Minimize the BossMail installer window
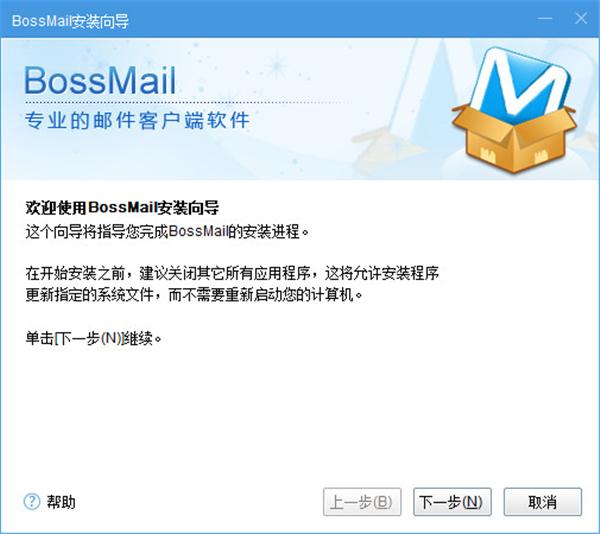This screenshot has width=600, height=534. 545,18
